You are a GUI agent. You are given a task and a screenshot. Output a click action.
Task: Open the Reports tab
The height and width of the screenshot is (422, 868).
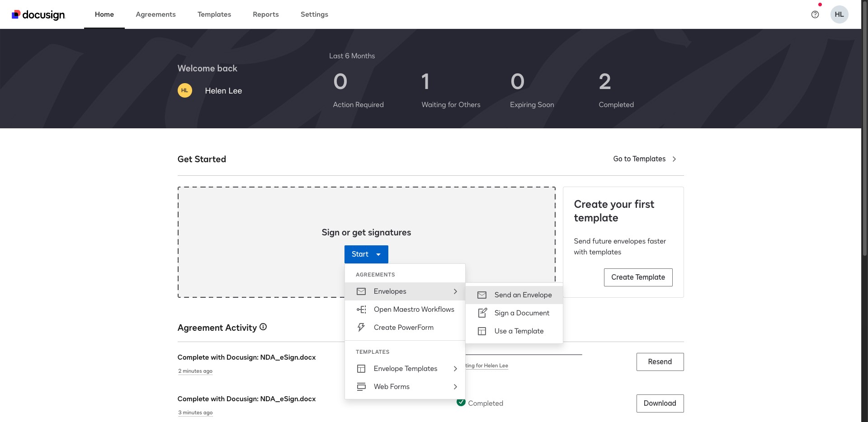pos(265,14)
